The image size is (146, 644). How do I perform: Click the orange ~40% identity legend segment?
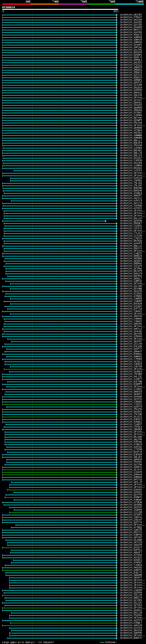click(45, 4)
